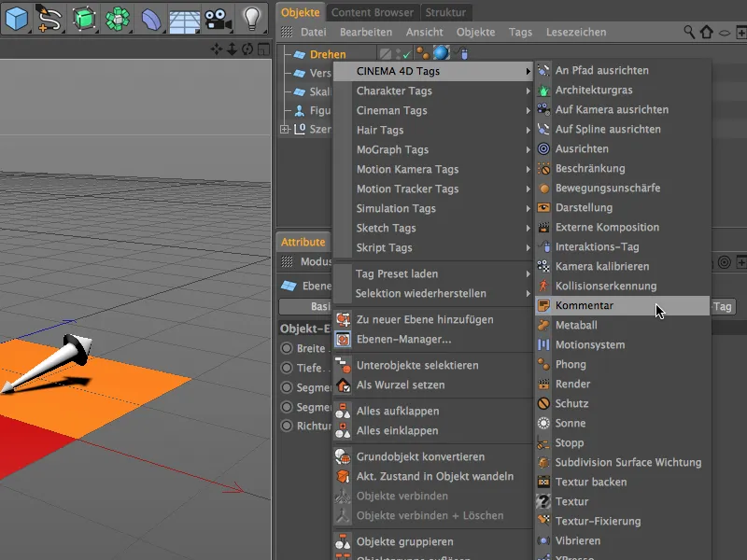Screen dimensions: 747x560
Task: Add the Kollisionserkennung tag
Action: [x=622, y=287]
